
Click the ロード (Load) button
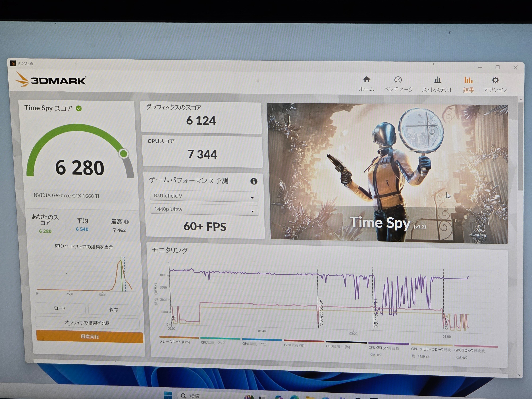coord(60,308)
